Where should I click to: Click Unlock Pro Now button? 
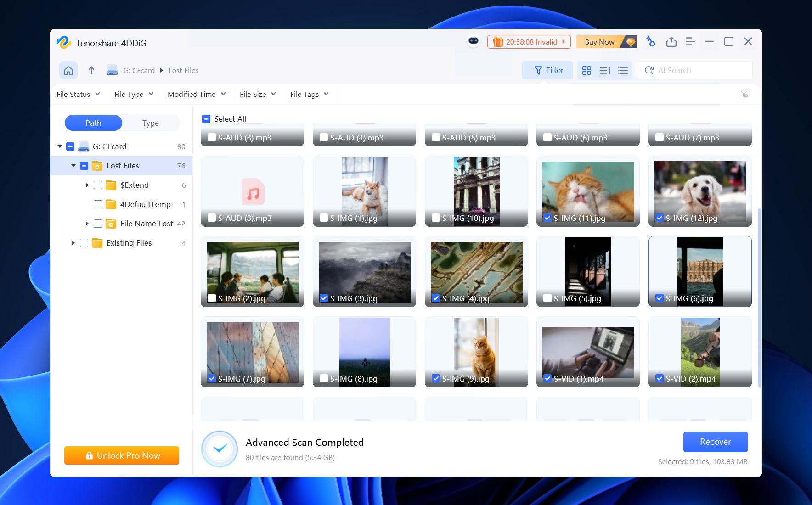tap(122, 455)
